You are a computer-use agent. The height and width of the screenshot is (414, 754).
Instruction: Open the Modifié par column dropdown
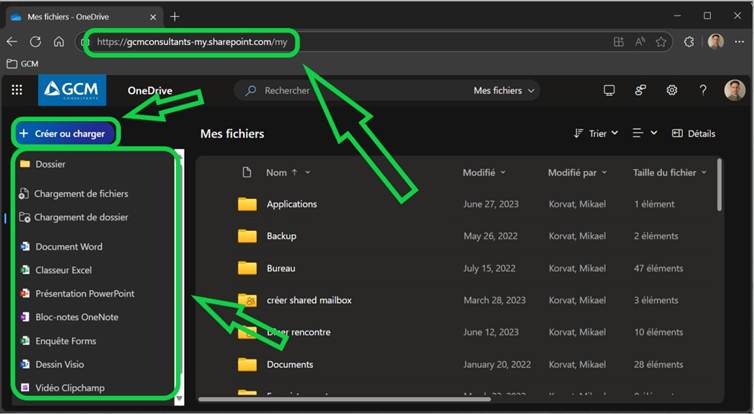(604, 173)
